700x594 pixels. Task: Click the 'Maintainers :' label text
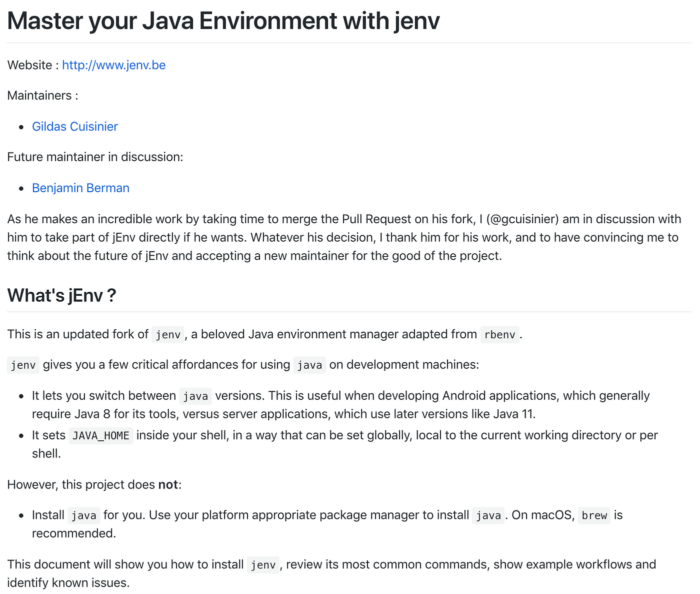(x=42, y=96)
